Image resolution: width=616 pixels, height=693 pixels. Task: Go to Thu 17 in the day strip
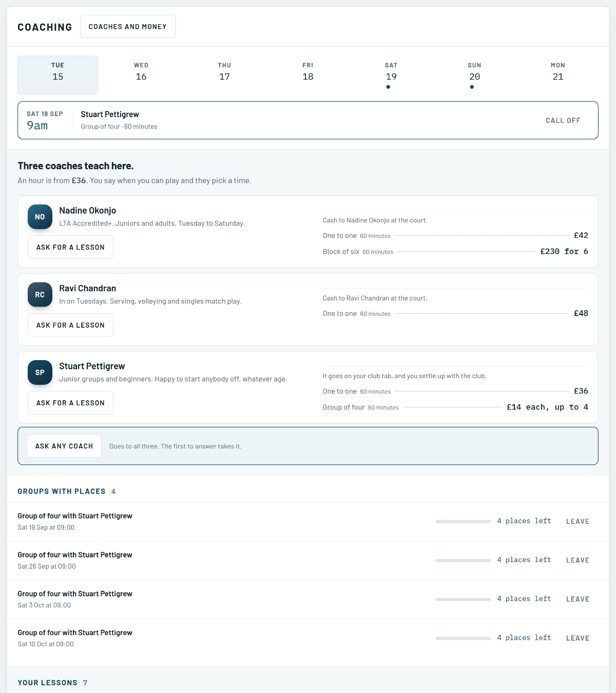coord(224,75)
